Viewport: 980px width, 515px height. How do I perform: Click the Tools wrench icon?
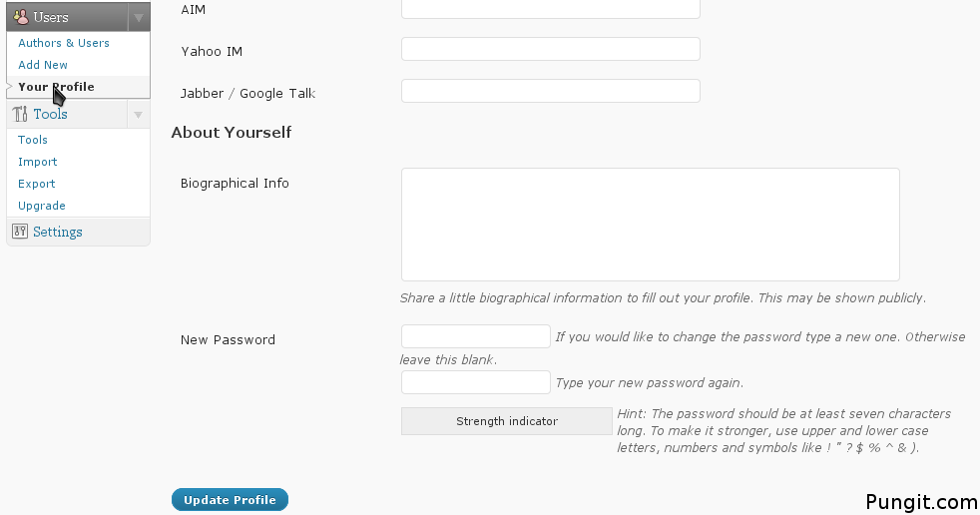(20, 114)
